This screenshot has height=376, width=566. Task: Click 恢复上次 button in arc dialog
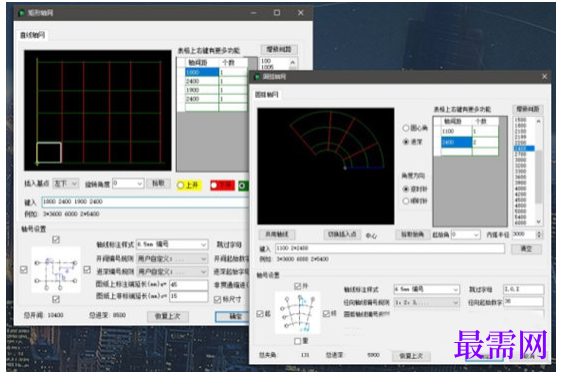[411, 356]
